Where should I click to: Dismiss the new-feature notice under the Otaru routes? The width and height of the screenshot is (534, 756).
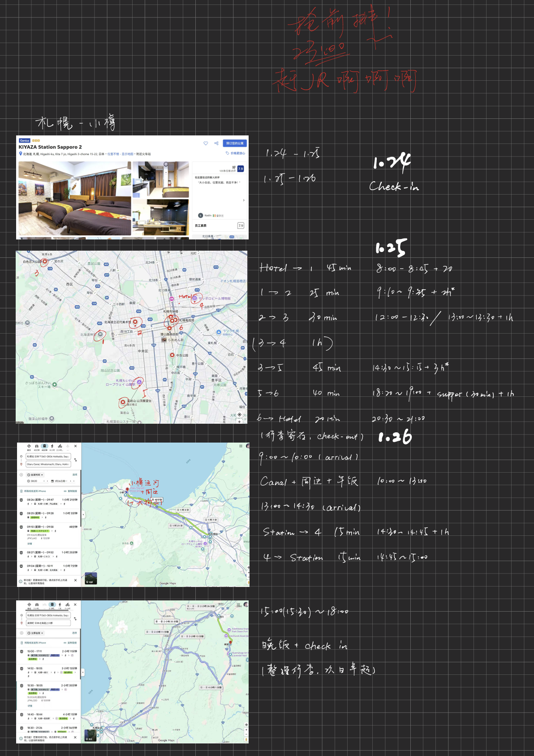[x=75, y=580]
